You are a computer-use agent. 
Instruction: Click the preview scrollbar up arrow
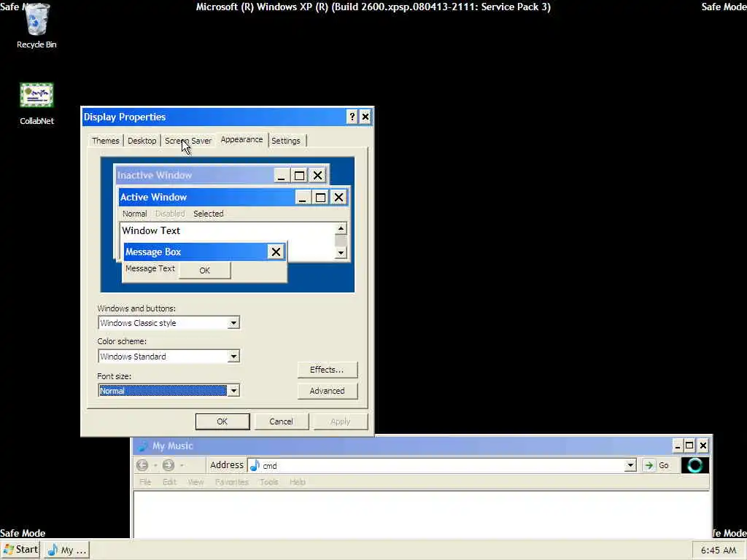tap(341, 228)
